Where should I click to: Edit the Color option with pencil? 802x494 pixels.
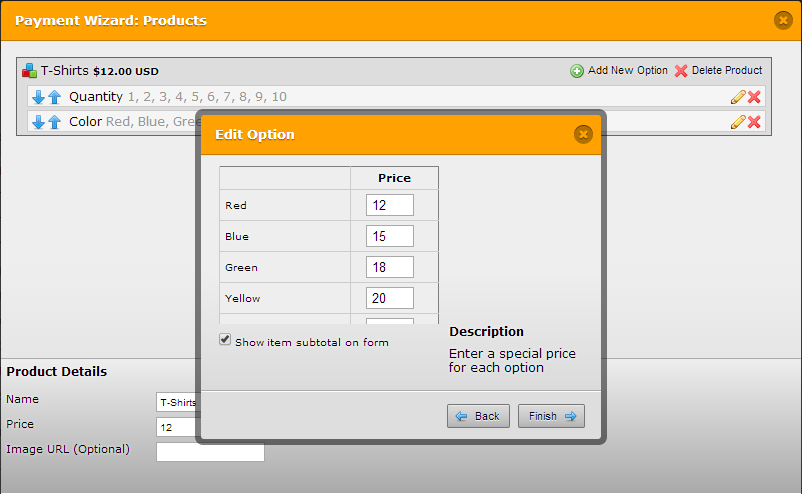point(738,122)
